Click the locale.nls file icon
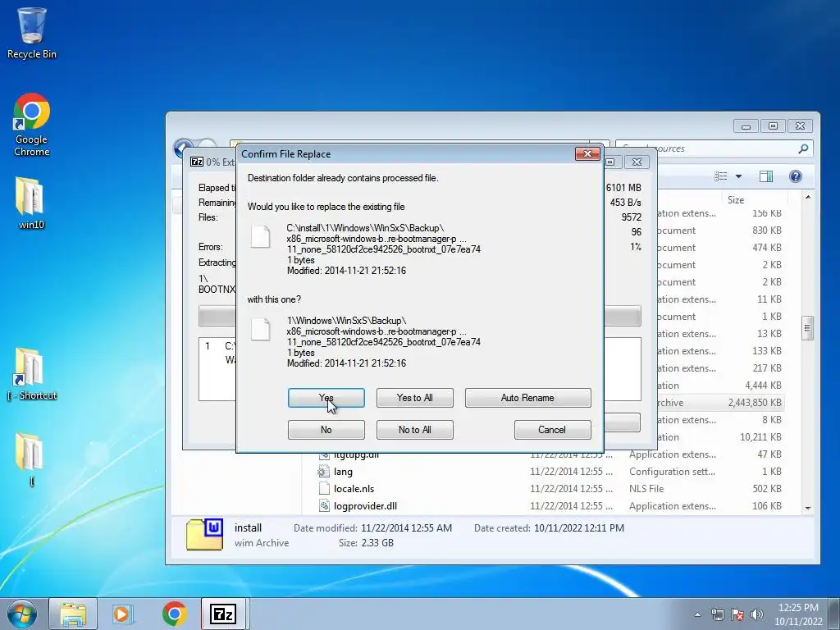The height and width of the screenshot is (630, 840). [323, 489]
